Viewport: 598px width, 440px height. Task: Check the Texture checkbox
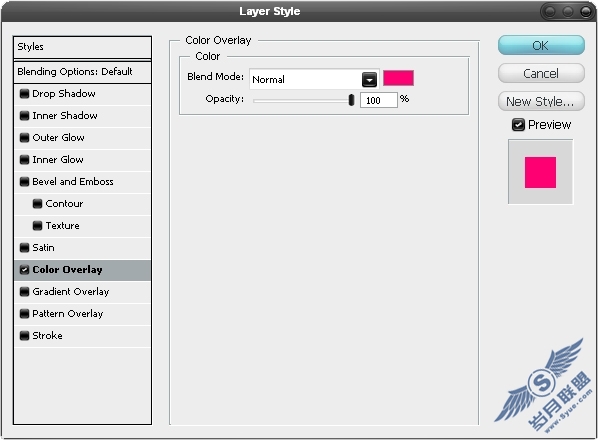pyautogui.click(x=37, y=226)
